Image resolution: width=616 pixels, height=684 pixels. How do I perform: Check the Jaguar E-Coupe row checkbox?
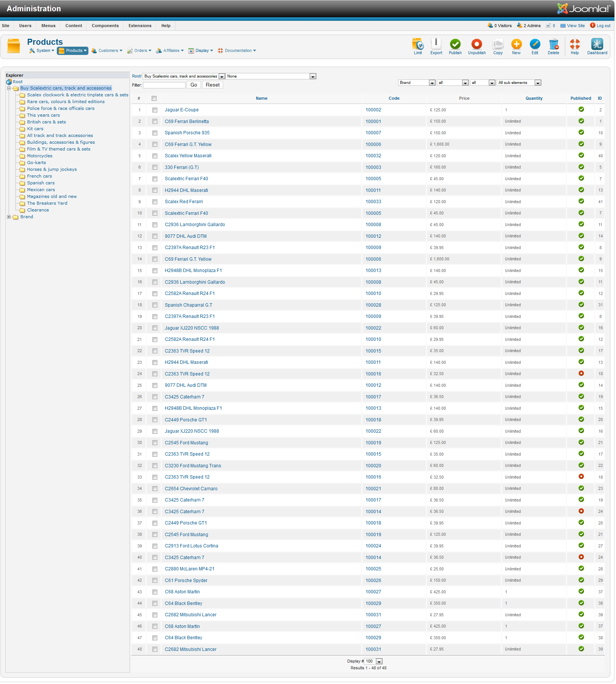pyautogui.click(x=155, y=110)
